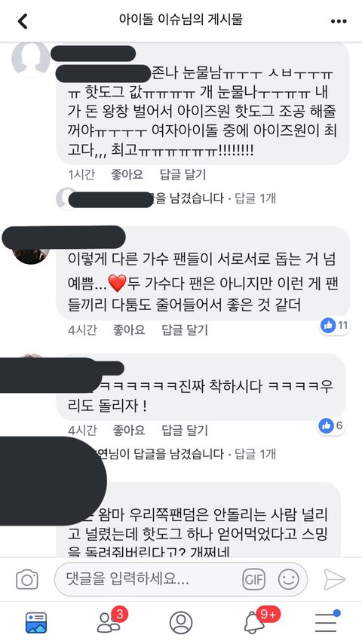Screen dimensions: 362x644
Task: Open the GIF picker in comment box
Action: tap(253, 579)
